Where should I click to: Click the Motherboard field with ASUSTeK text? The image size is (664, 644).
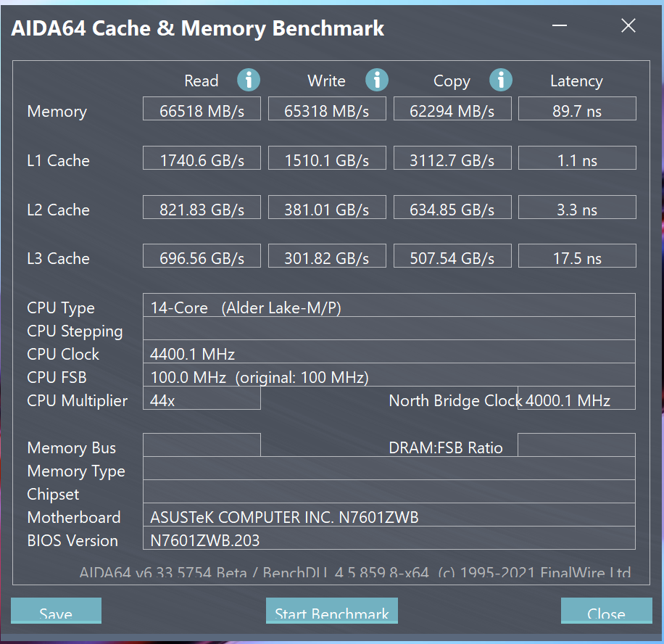(x=389, y=515)
